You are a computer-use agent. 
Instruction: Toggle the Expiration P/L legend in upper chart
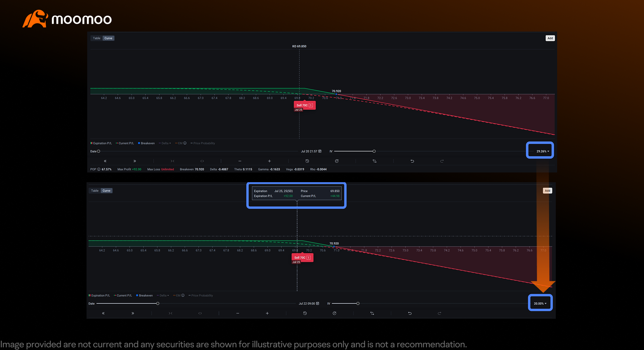coord(101,143)
